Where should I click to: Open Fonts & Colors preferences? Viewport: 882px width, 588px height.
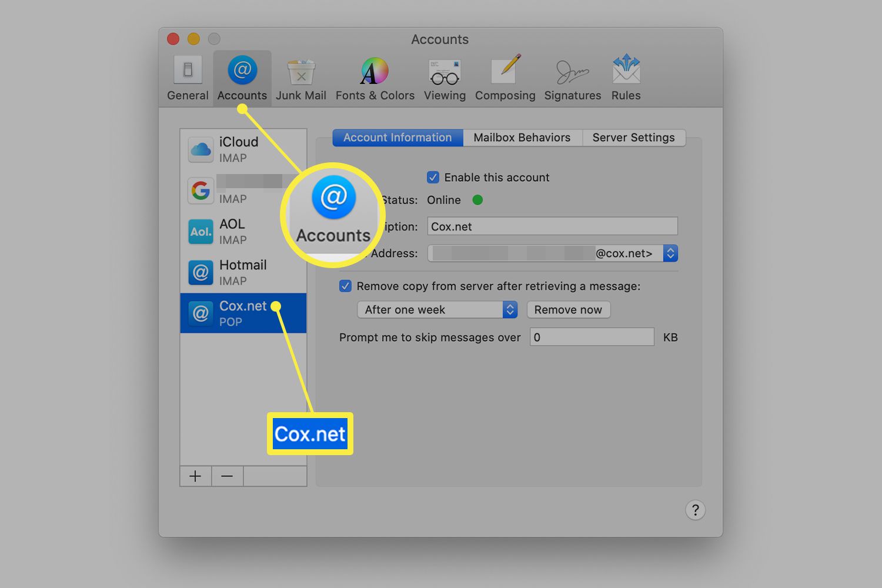(375, 78)
